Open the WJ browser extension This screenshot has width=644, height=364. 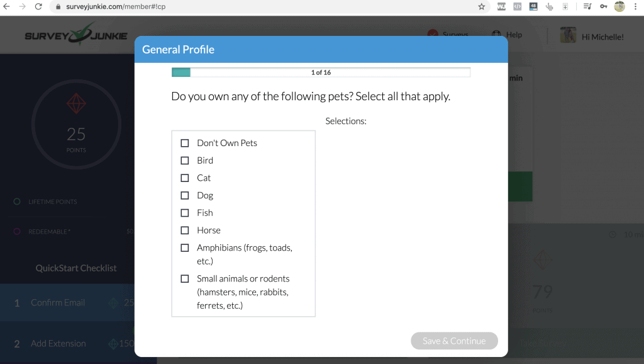[x=501, y=7]
